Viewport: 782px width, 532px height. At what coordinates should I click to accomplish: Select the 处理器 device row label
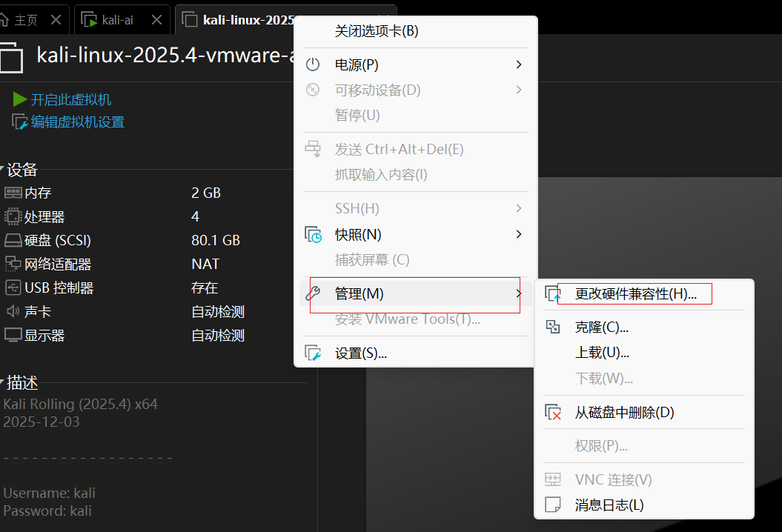44,217
